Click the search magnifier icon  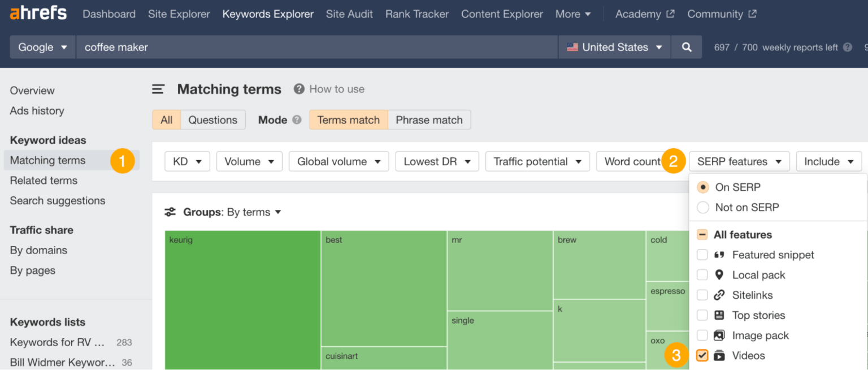pyautogui.click(x=687, y=47)
